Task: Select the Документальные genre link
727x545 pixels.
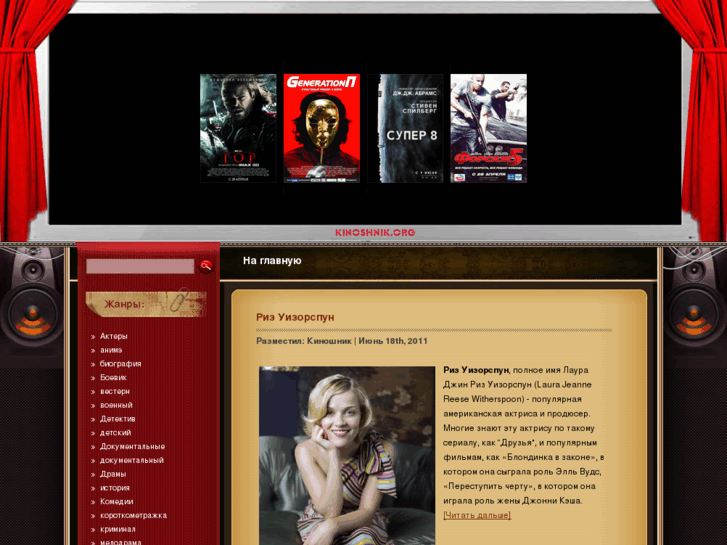Action: (x=133, y=447)
